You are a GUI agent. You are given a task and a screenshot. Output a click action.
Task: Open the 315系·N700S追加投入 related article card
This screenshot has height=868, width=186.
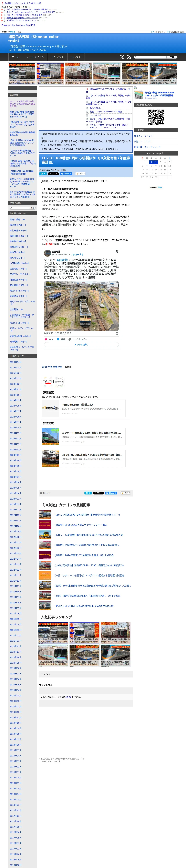(83, 459)
